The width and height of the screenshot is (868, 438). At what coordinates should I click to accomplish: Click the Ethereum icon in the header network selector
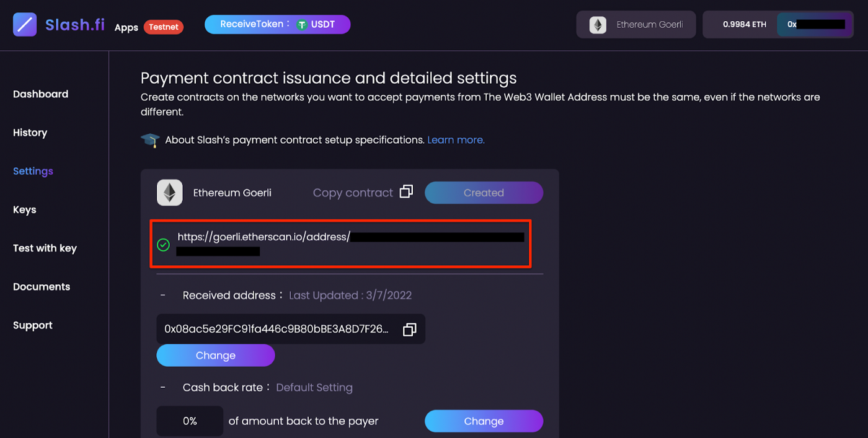pos(597,24)
